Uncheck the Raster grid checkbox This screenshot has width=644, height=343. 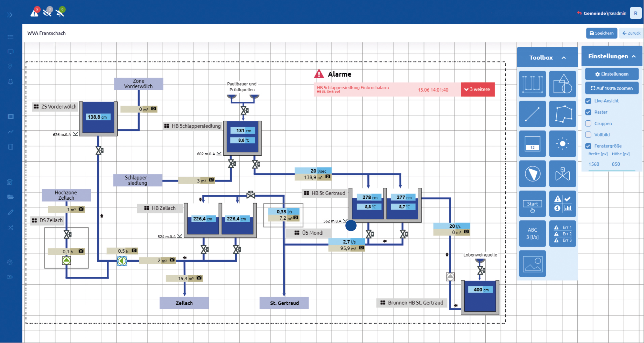click(x=588, y=112)
